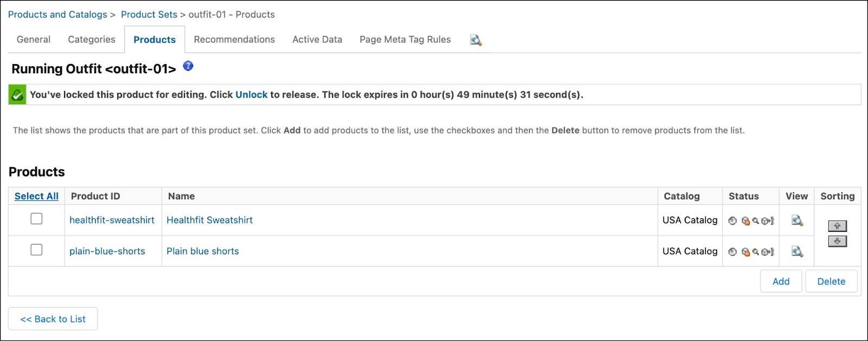Image resolution: width=868 pixels, height=341 pixels.
Task: Click the green lock status icon
Action: point(17,94)
